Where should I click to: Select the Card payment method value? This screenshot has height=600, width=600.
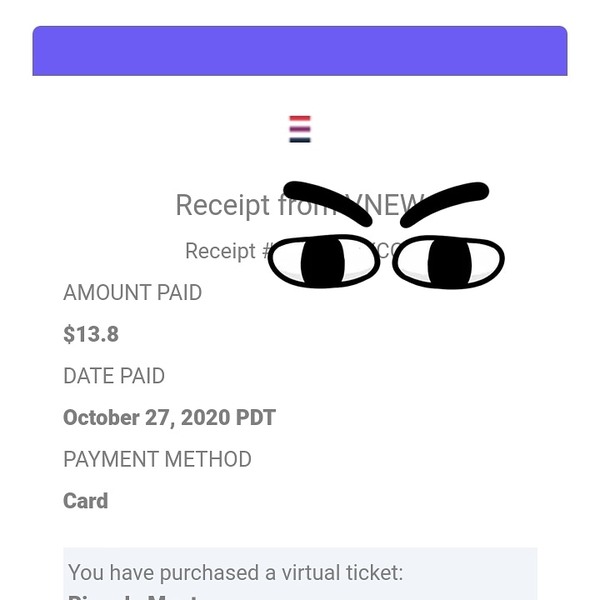click(x=85, y=501)
